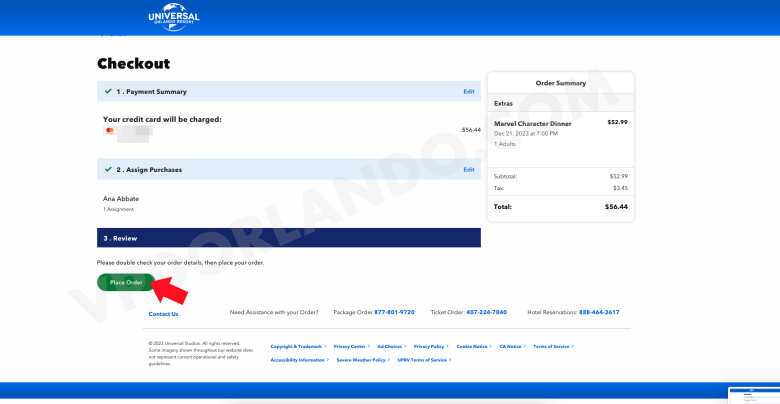Viewport: 780px width, 404px height.
Task: Call Ticket Order number 407-224-7840
Action: point(487,312)
